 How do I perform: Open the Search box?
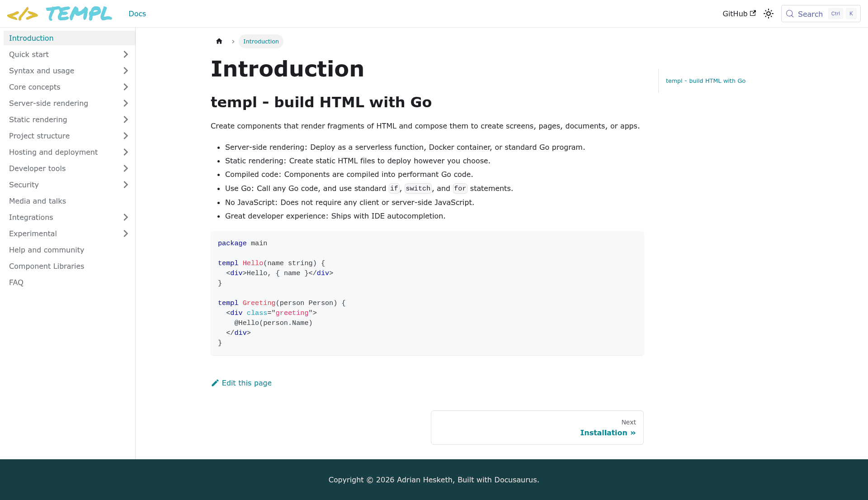pos(821,14)
